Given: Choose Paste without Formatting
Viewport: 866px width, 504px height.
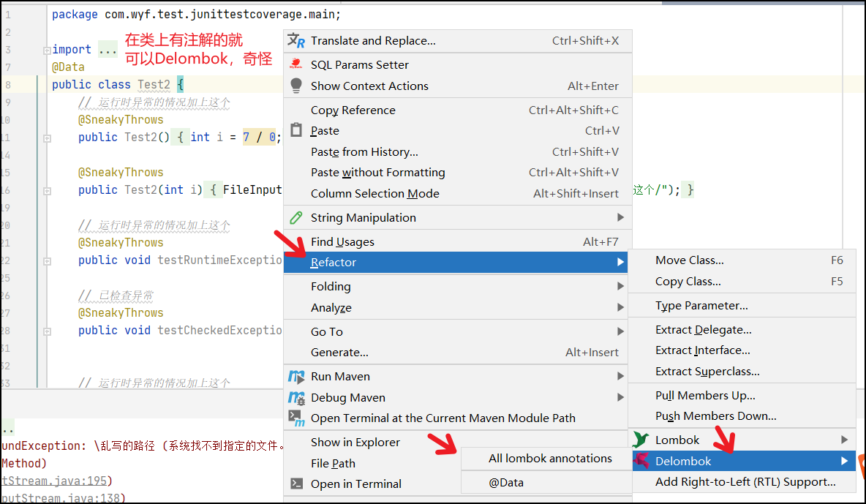Looking at the screenshot, I should (457, 173).
